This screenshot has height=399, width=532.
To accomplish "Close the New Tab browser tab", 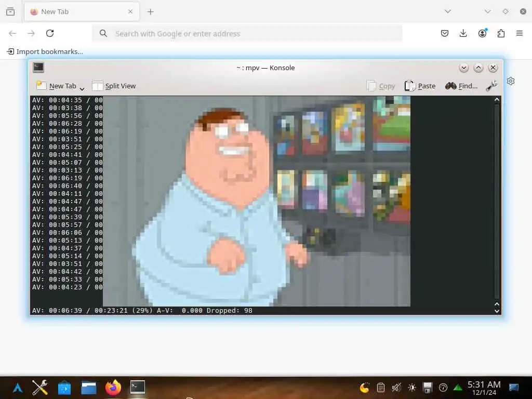I will (130, 11).
